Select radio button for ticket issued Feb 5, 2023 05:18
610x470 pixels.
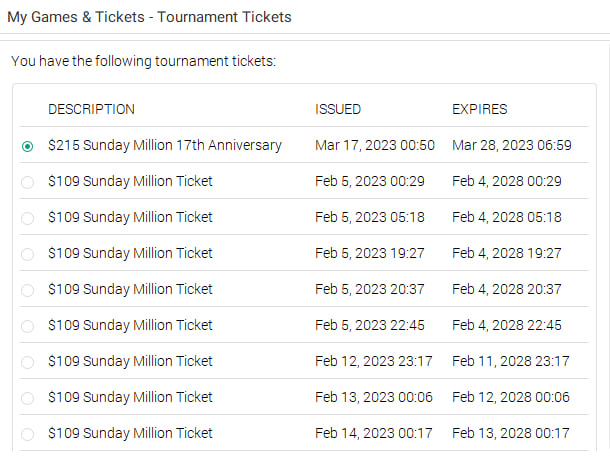(x=27, y=218)
